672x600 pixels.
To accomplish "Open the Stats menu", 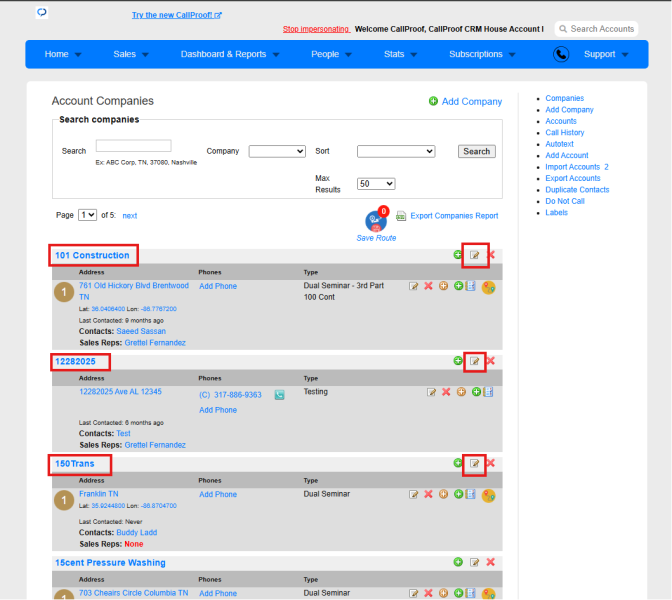I will pyautogui.click(x=400, y=54).
